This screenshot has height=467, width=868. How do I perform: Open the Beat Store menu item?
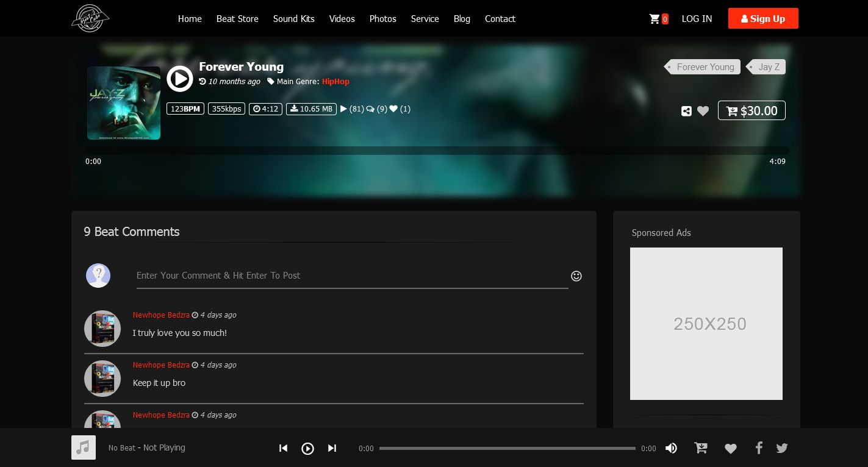tap(237, 19)
